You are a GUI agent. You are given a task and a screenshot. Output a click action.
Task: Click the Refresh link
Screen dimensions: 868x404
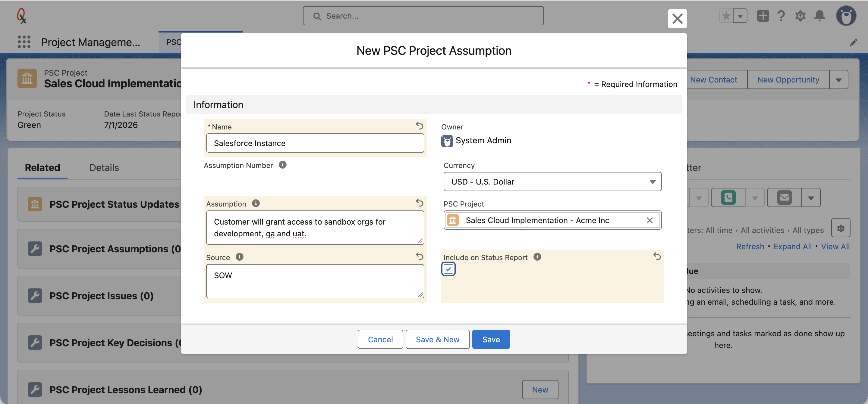(750, 247)
